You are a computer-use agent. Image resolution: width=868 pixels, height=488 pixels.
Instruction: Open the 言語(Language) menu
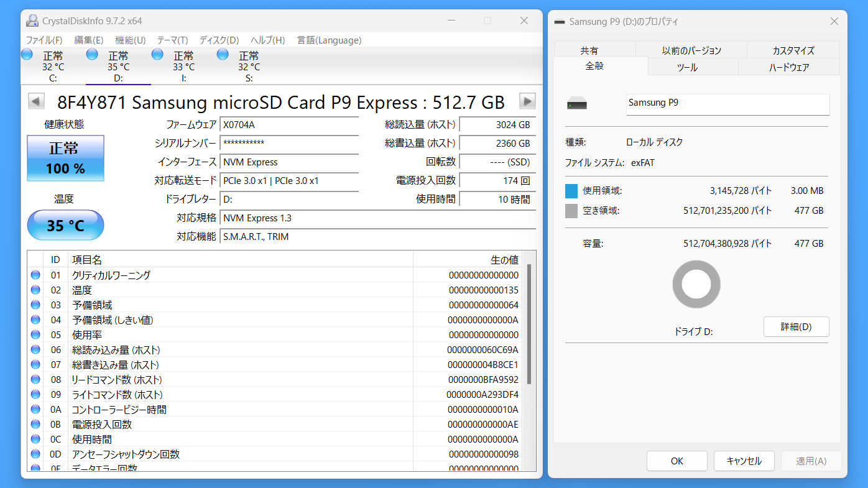[329, 40]
